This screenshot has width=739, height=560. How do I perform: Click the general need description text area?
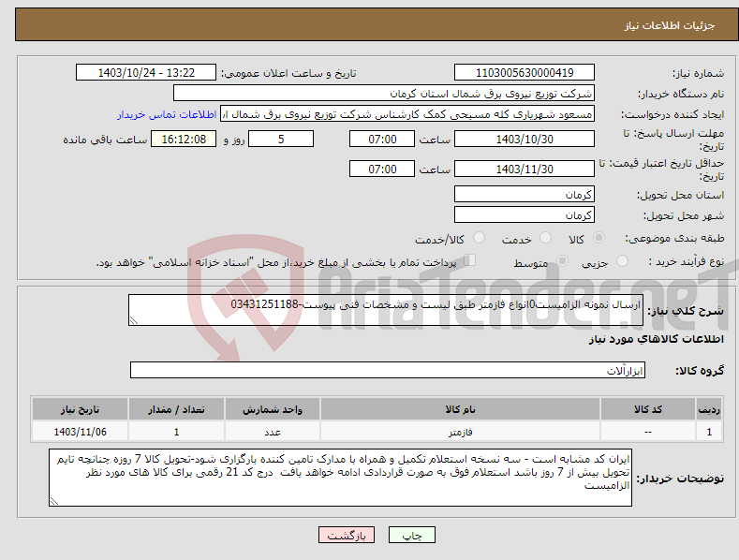point(386,310)
